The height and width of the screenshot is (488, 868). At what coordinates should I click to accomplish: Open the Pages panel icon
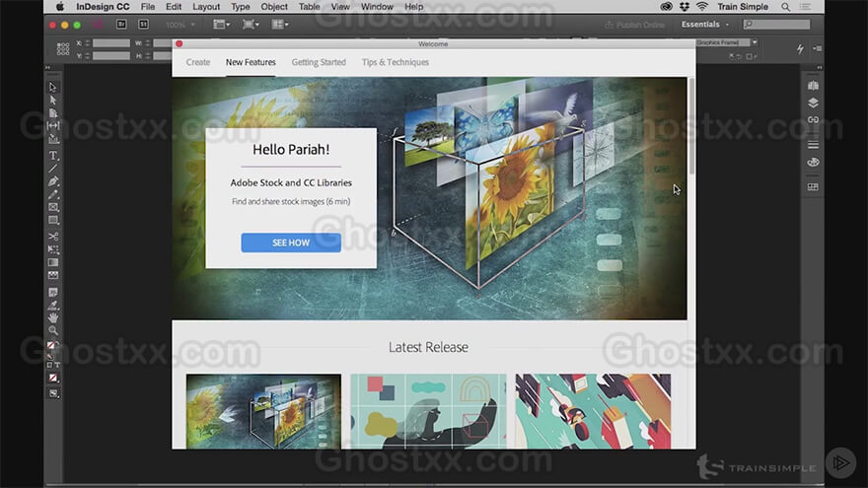pyautogui.click(x=813, y=86)
